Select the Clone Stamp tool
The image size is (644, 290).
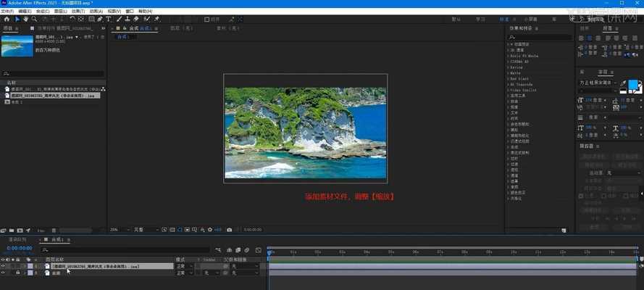click(x=127, y=19)
